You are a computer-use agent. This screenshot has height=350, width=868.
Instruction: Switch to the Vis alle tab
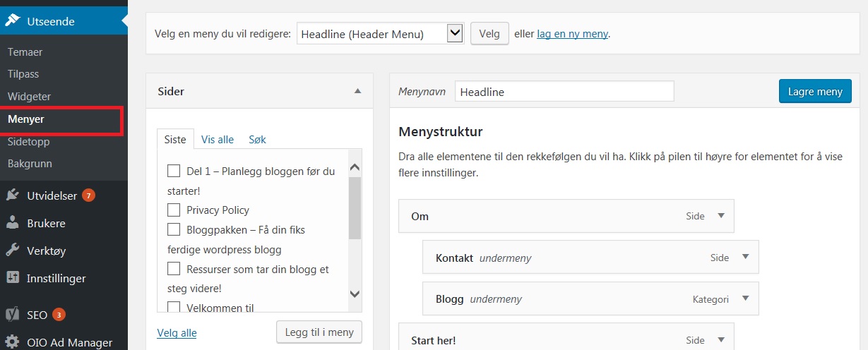[218, 139]
